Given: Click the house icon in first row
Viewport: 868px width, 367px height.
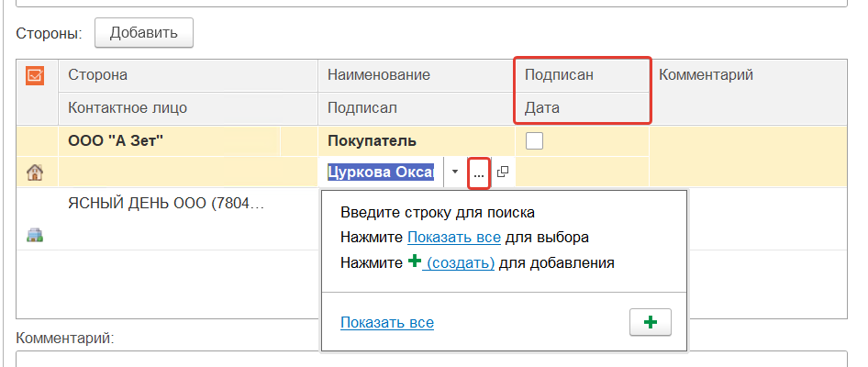Looking at the screenshot, I should [x=35, y=172].
